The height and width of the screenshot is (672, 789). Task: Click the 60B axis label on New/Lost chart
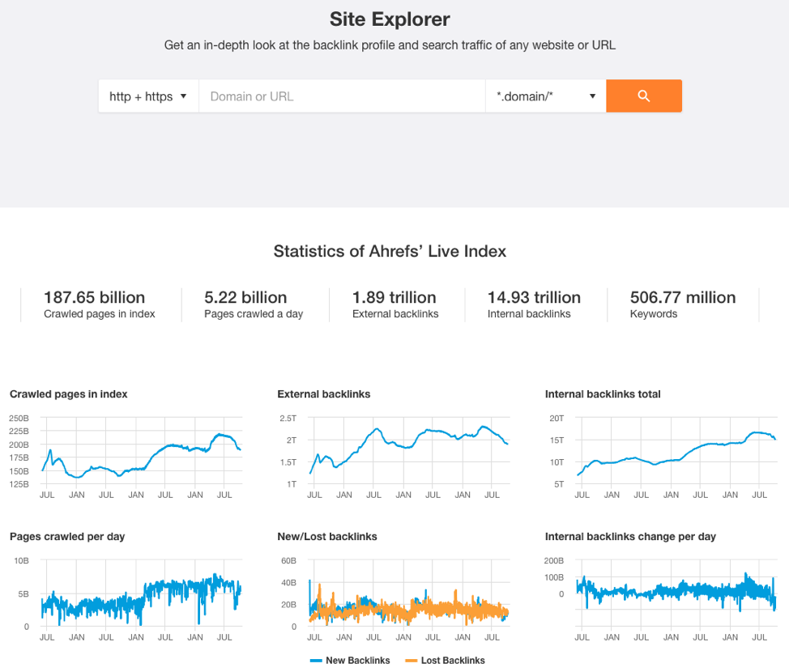tap(289, 560)
